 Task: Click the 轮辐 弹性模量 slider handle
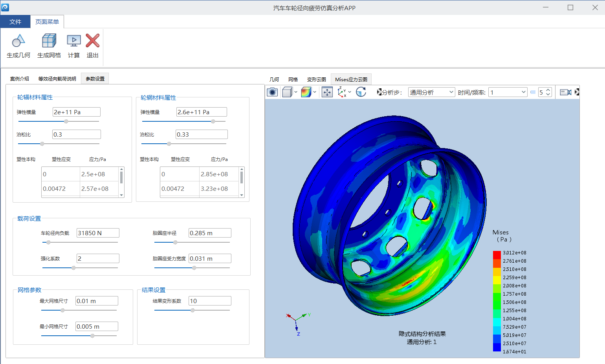pyautogui.click(x=66, y=121)
